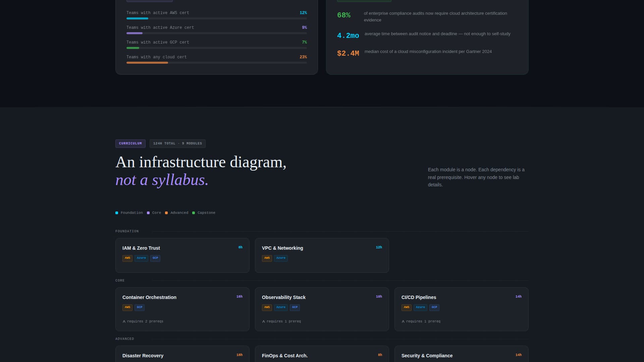This screenshot has height=362, width=644.
Task: Click the 18h duration on Disaster Recovery
Action: click(x=239, y=355)
